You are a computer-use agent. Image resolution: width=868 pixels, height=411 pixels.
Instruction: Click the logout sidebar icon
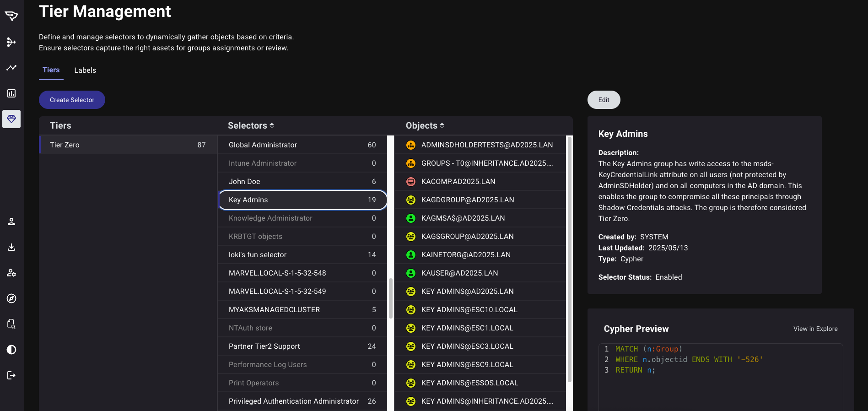point(11,375)
